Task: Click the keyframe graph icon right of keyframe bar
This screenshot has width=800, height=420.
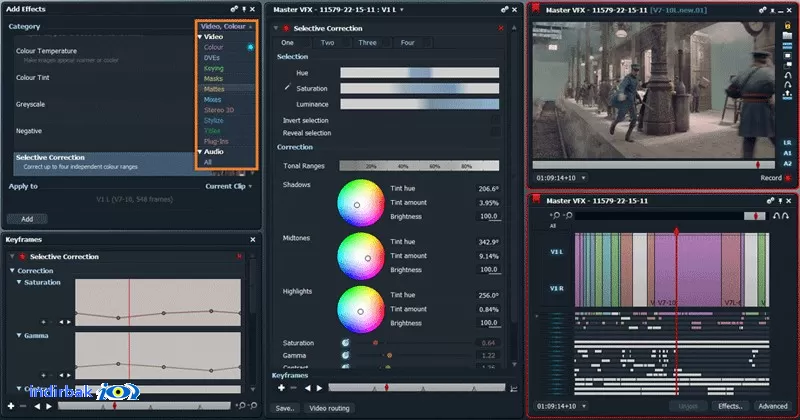Action: (514, 389)
